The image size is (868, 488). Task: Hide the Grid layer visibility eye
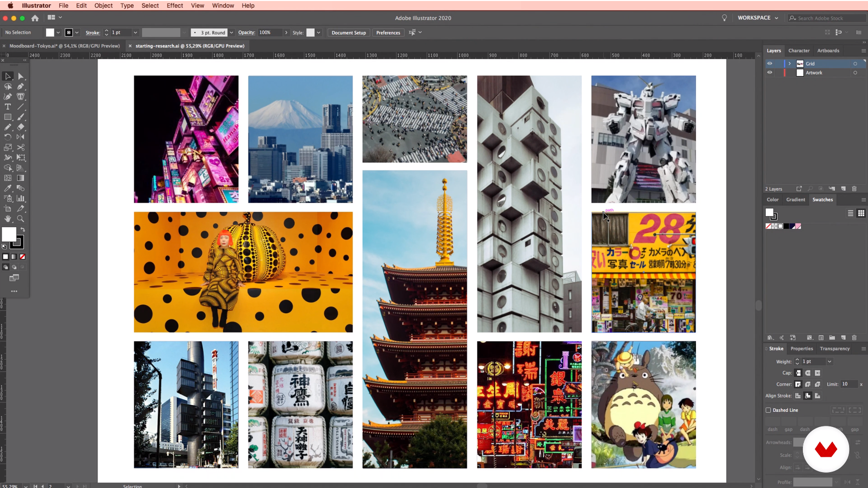coord(770,64)
